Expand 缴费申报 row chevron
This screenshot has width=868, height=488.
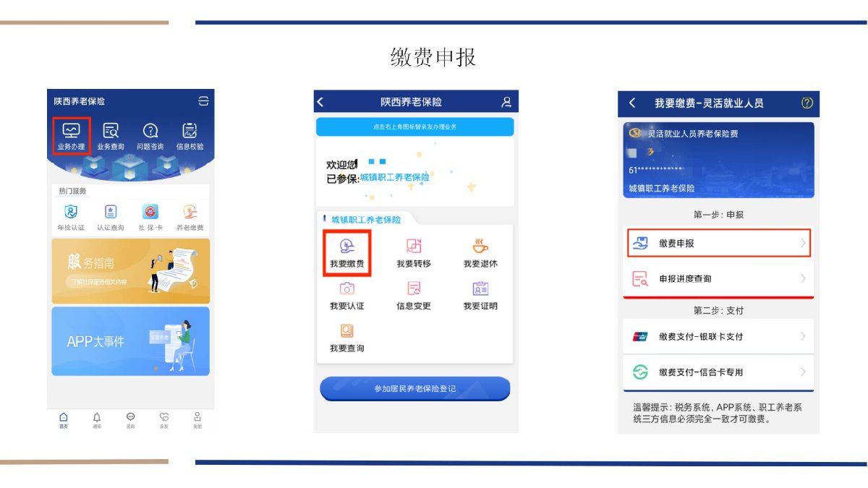(803, 244)
